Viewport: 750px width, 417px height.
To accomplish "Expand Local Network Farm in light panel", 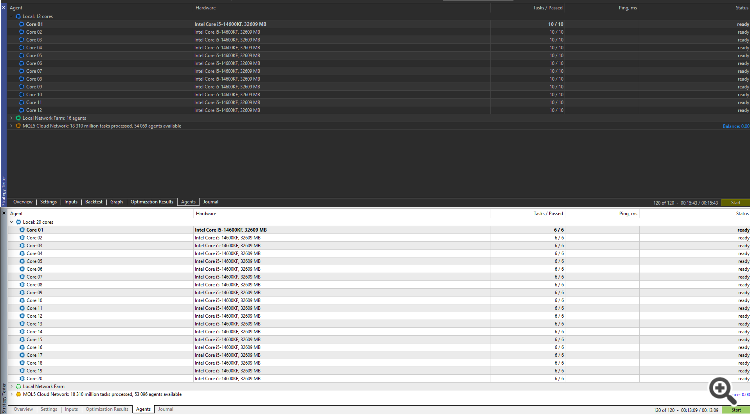I will tap(12, 386).
